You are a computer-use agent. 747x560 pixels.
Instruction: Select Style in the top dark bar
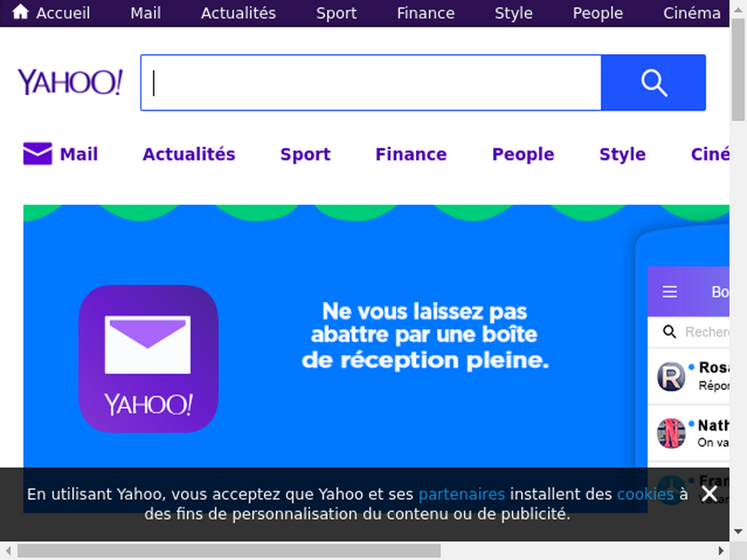514,13
